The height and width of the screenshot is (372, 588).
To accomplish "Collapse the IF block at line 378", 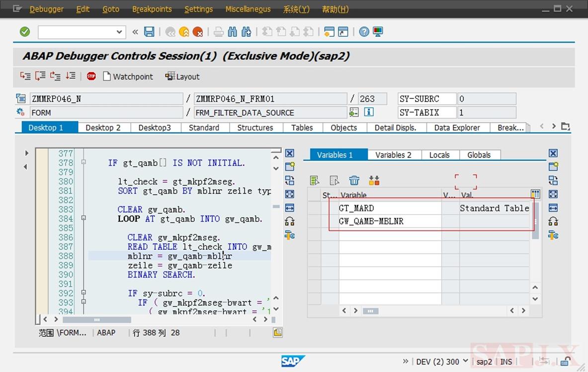I will coord(84,162).
